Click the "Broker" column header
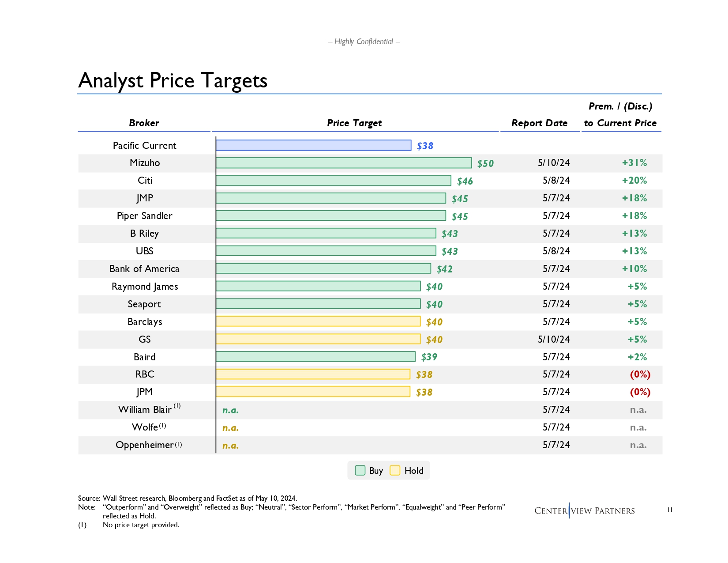Image resolution: width=728 pixels, height=563 pixels. (x=144, y=123)
